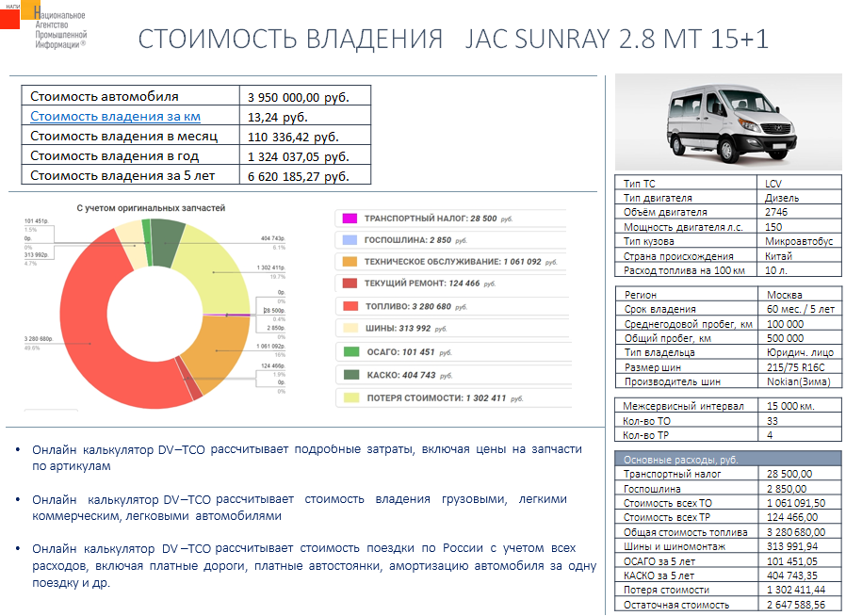Click the slide title Стоимость владения JAC Sunray
The height and width of the screenshot is (616, 846).
click(x=453, y=40)
